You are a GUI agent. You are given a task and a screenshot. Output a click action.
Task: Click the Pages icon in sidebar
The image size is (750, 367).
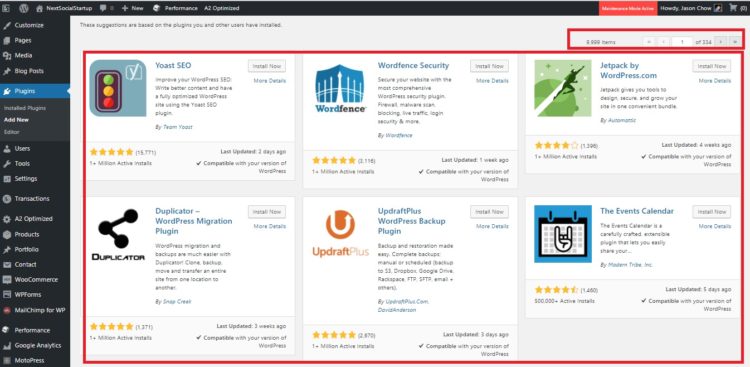coord(7,41)
